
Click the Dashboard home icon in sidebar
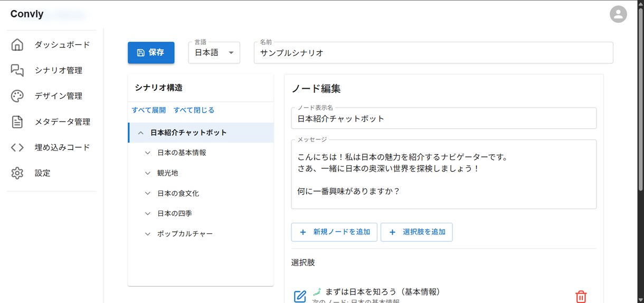(17, 45)
